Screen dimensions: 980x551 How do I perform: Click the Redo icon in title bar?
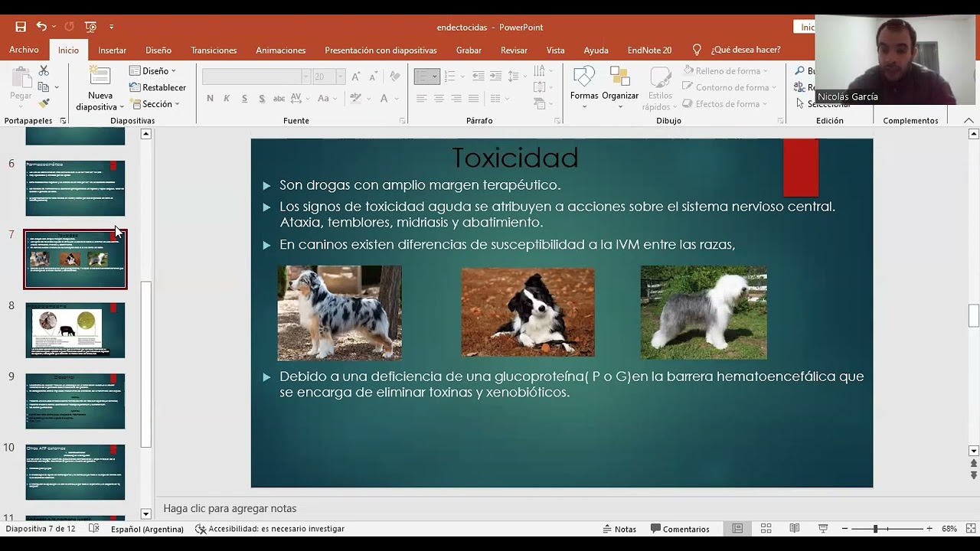pyautogui.click(x=69, y=27)
